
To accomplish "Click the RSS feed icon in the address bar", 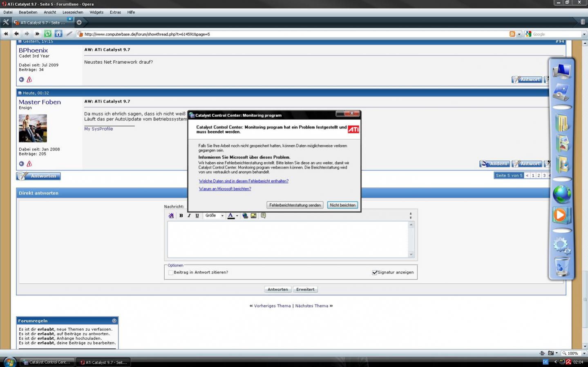I will [512, 34].
